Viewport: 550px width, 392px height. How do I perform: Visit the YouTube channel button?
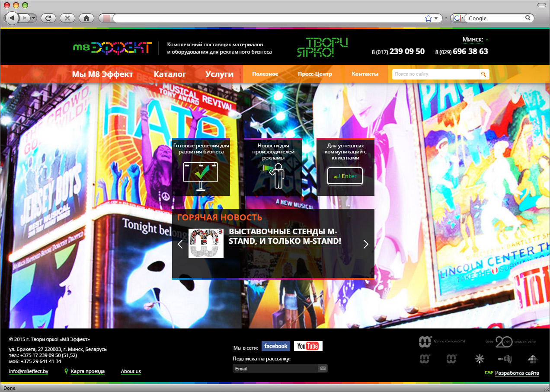[x=308, y=346]
